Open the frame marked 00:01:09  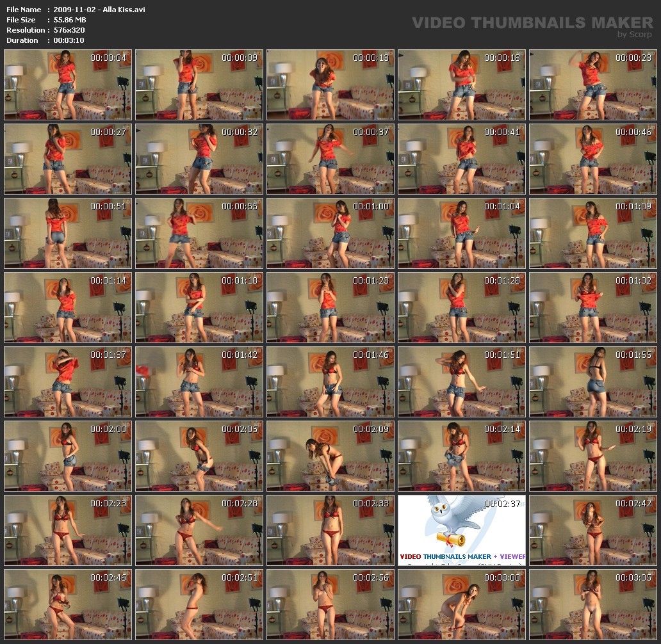tap(593, 233)
